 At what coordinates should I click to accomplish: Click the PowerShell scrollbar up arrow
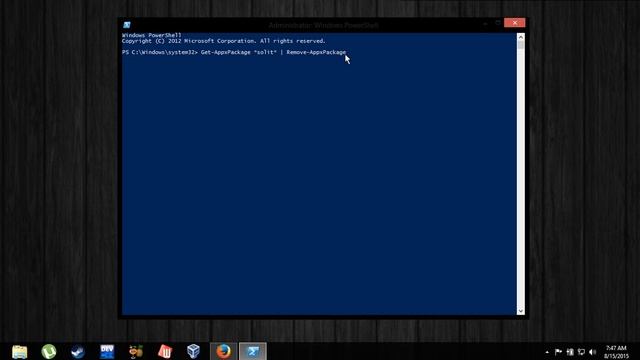[520, 37]
